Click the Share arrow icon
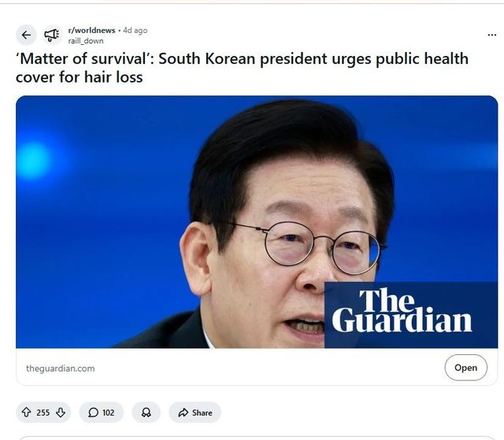 coord(183,412)
